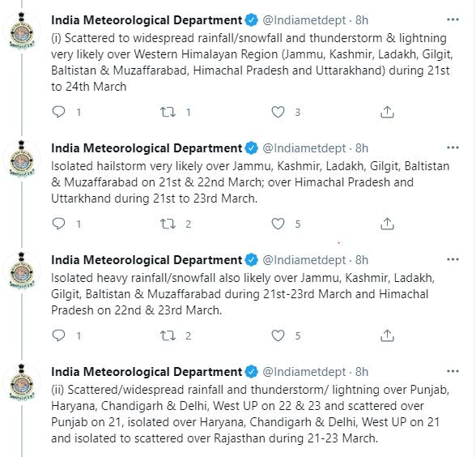Open the IMD avatar beside the Punjab tweet
Screen dimensions: 476x457
click(22, 382)
